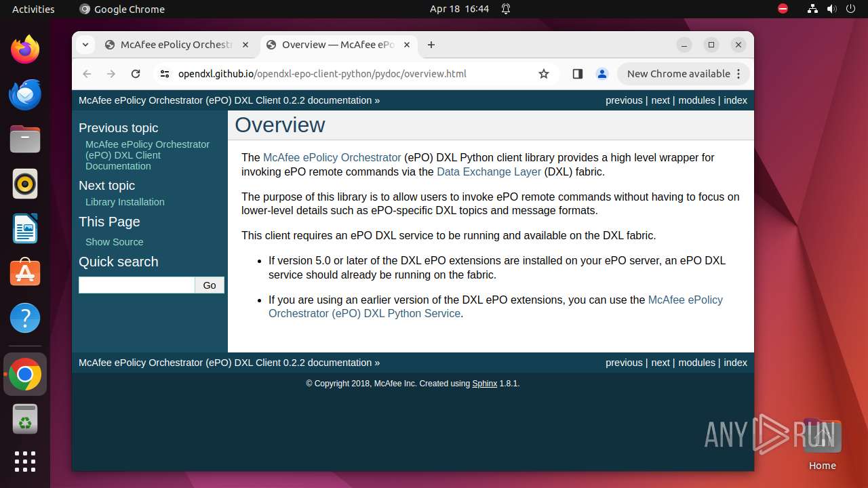Click the red do-not-disturb indicator in top bar
The height and width of the screenshot is (488, 868).
(783, 9)
